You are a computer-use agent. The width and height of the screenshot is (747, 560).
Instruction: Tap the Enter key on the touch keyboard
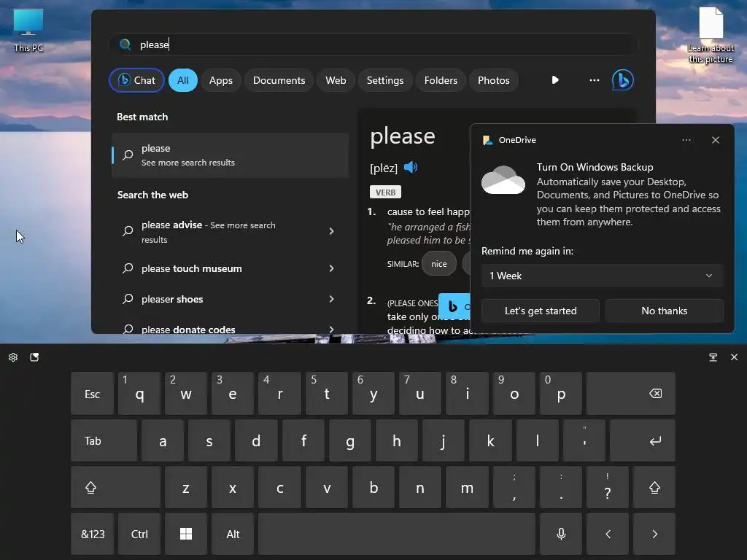[x=642, y=440]
